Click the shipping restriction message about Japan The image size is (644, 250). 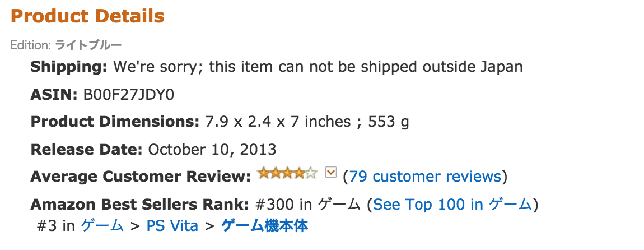click(x=318, y=67)
